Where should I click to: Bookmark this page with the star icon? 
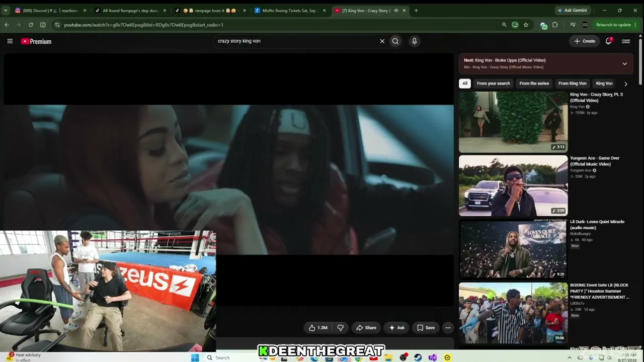tap(526, 25)
